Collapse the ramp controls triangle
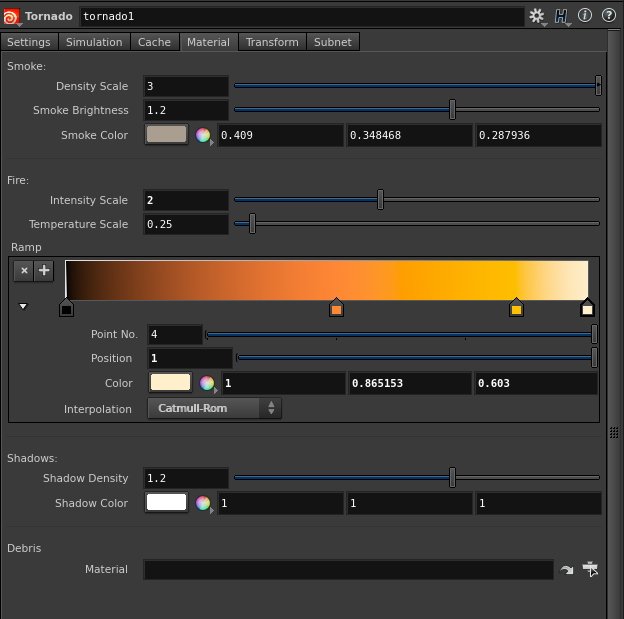624x619 pixels. tap(23, 306)
